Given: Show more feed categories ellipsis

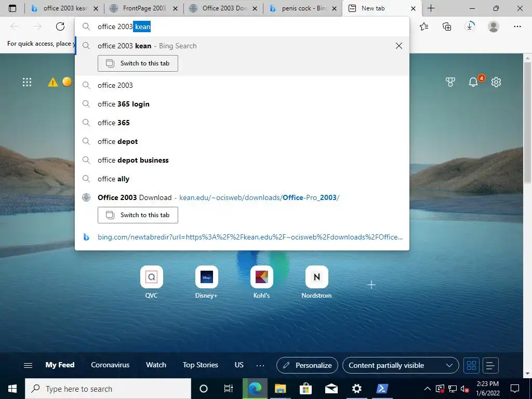Looking at the screenshot, I should point(260,365).
